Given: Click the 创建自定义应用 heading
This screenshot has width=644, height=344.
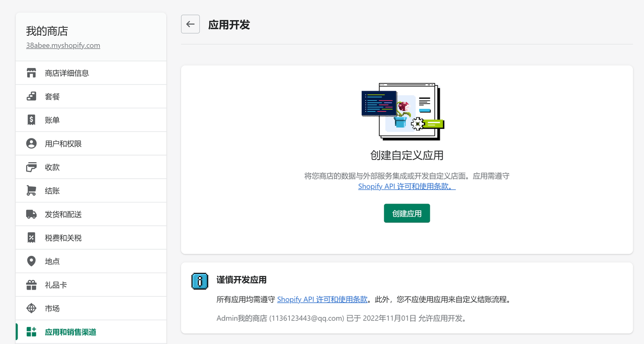Looking at the screenshot, I should [x=407, y=155].
